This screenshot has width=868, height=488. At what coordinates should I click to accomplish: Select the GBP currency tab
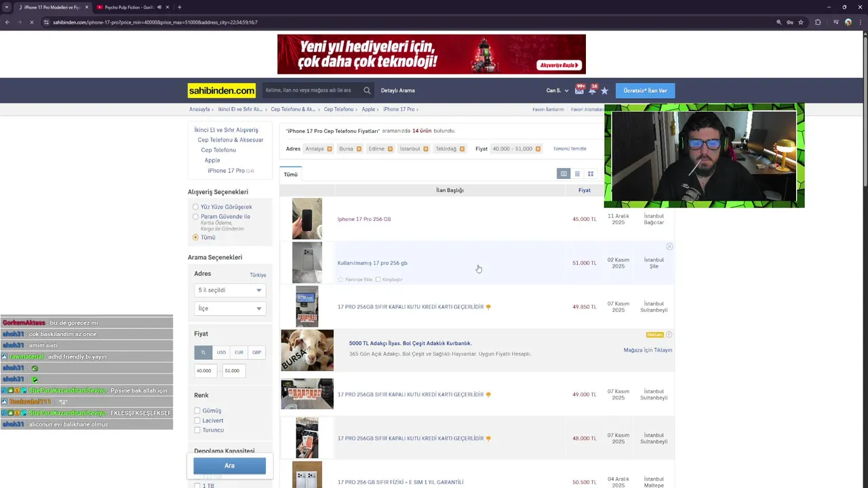(x=256, y=352)
